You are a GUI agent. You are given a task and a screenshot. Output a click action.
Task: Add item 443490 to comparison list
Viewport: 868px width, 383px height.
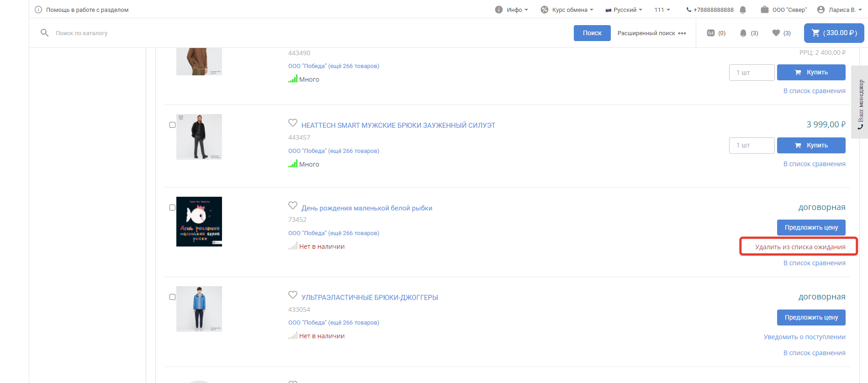click(814, 91)
